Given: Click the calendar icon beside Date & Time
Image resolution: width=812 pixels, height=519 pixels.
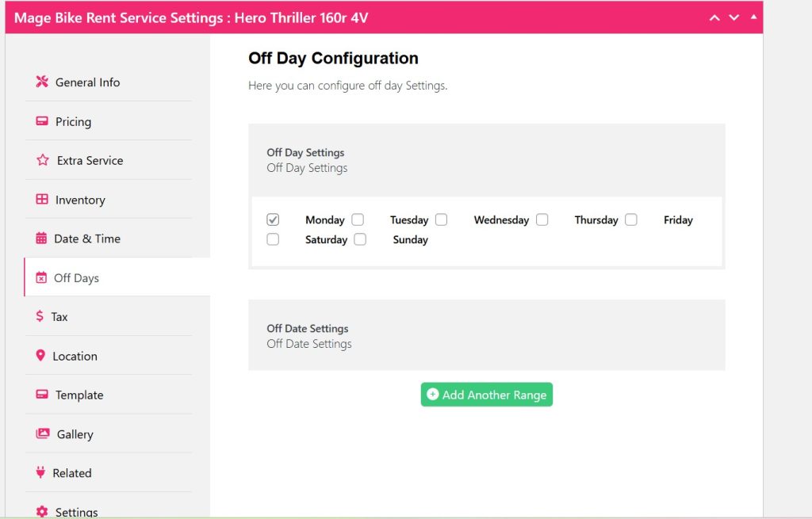Looking at the screenshot, I should click(42, 239).
